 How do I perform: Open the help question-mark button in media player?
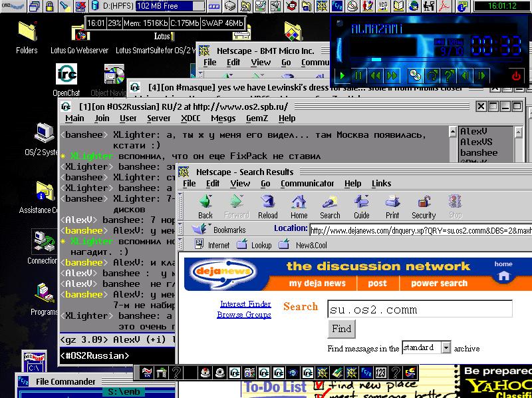click(448, 76)
